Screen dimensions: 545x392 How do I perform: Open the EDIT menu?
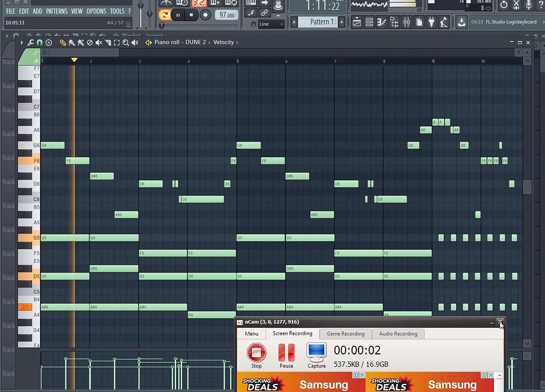tap(24, 11)
